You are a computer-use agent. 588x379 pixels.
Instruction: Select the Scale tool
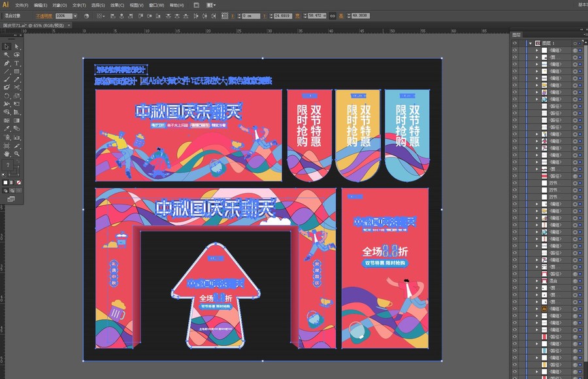[x=16, y=95]
